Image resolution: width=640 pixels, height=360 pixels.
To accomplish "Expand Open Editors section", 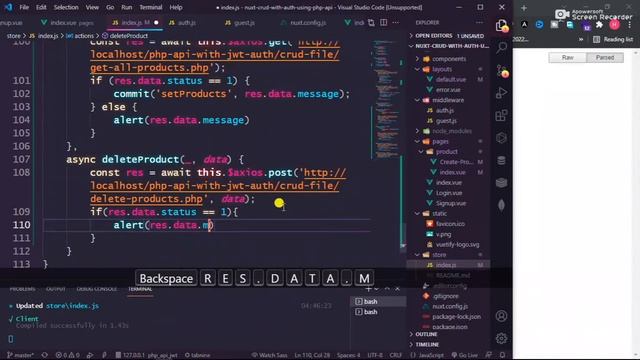I will [449, 36].
